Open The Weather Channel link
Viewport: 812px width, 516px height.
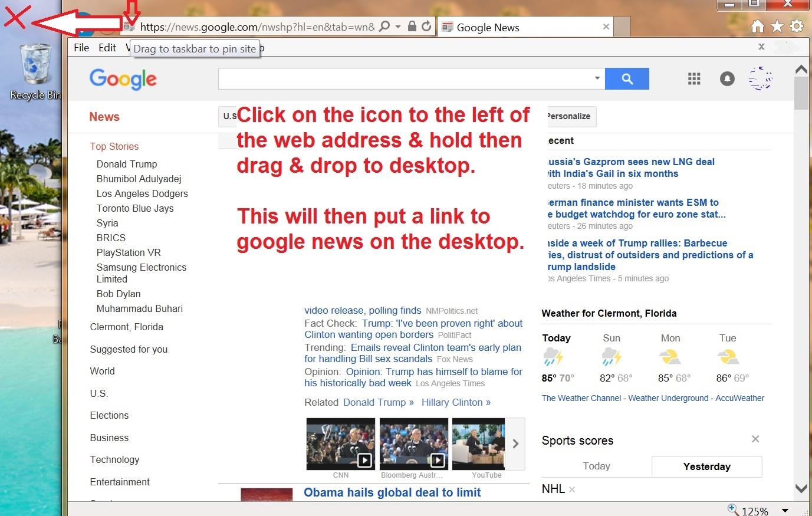click(x=581, y=398)
